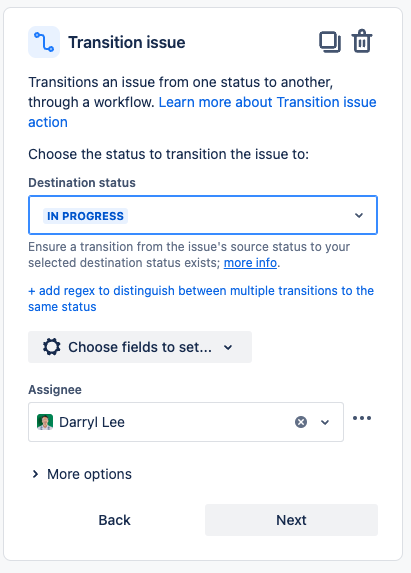
Task: Click inside the Assignee input field
Action: [x=186, y=422]
